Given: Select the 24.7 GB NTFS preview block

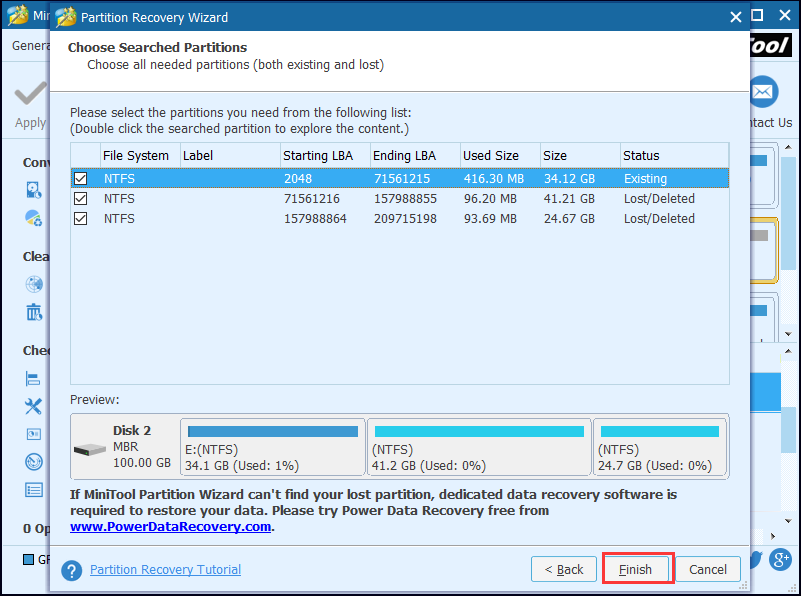Looking at the screenshot, I should (660, 447).
